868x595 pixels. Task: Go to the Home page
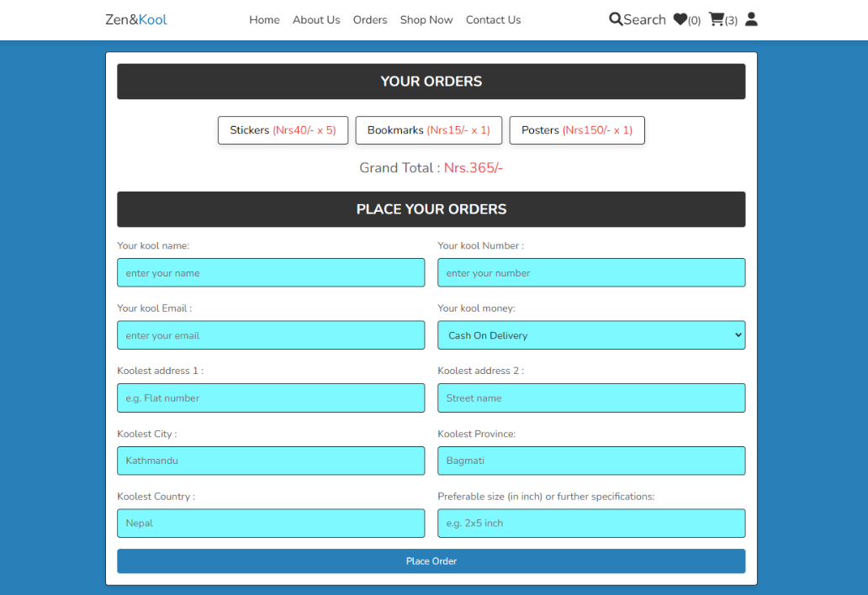(264, 20)
